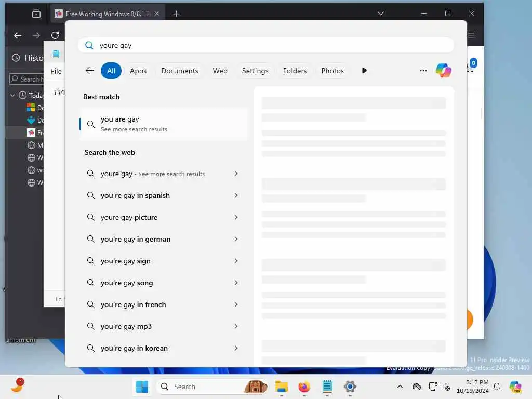Go back with search panel back arrow
The image size is (532, 399).
(89, 71)
